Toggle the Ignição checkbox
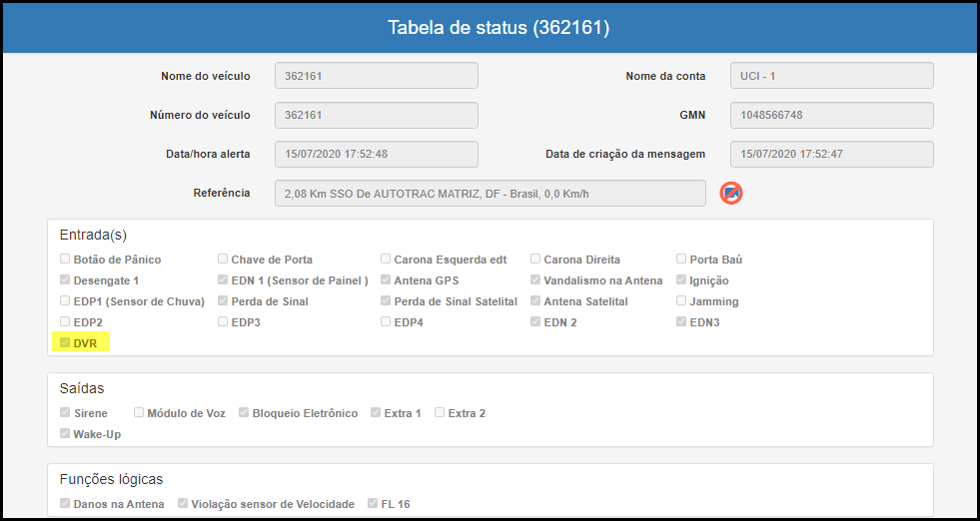 [x=681, y=279]
